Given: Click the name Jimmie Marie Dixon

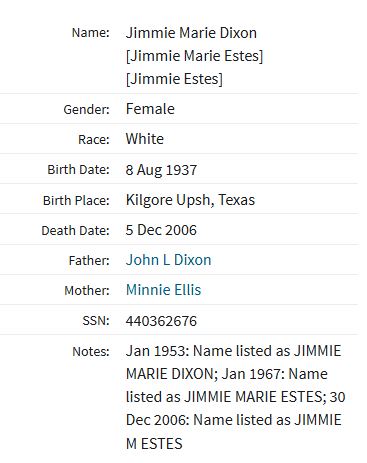Looking at the screenshot, I should coord(191,33).
